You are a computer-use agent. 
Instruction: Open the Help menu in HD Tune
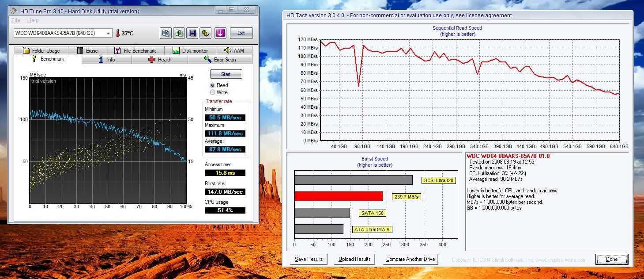click(33, 20)
